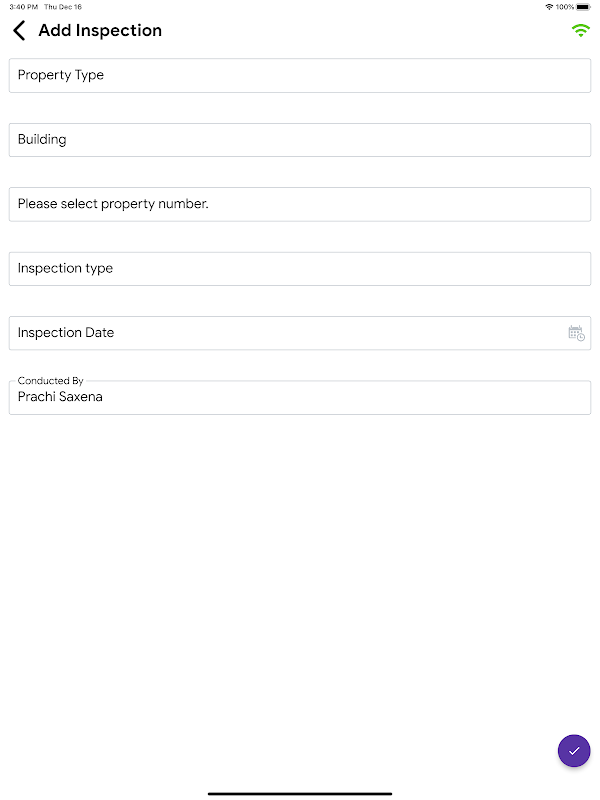This screenshot has width=600, height=800.
Task: Tap the Thu Dec 16 date
Action: [x=63, y=7]
